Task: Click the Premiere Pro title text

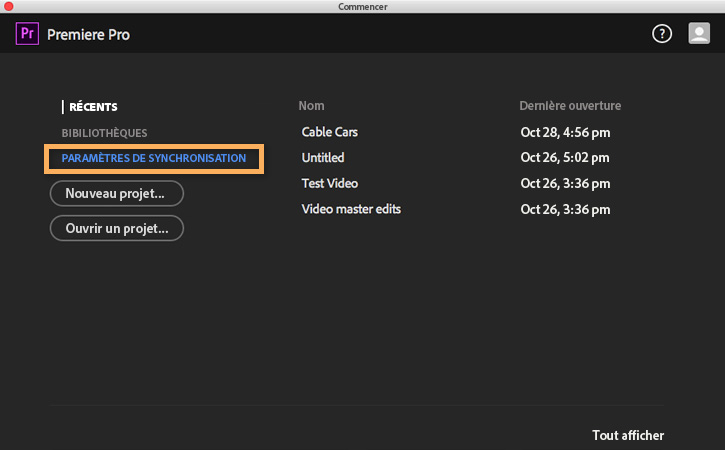Action: [88, 35]
